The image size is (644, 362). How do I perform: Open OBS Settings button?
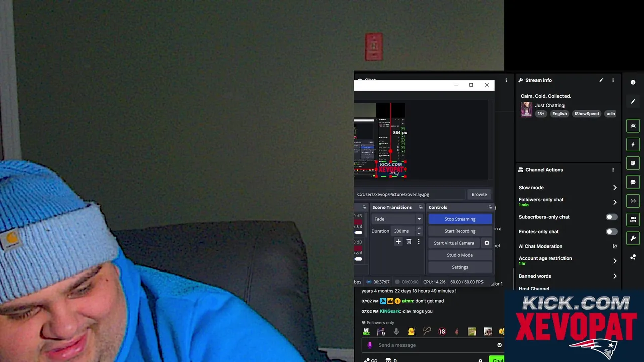click(x=460, y=267)
